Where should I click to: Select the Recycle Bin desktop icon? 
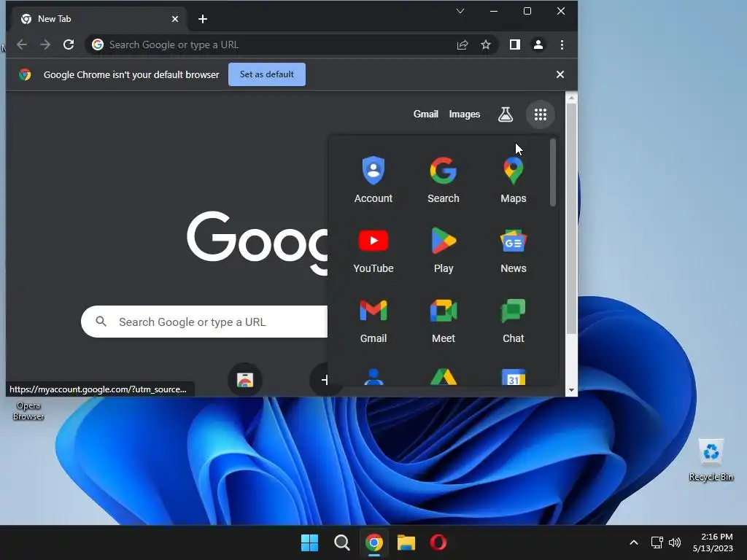click(711, 459)
